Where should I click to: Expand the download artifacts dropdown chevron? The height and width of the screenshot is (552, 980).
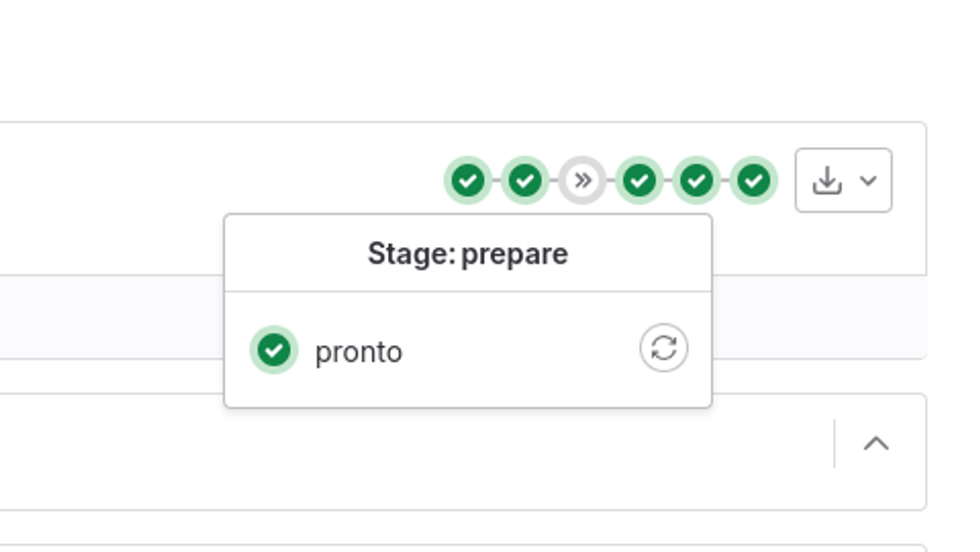coord(868,180)
